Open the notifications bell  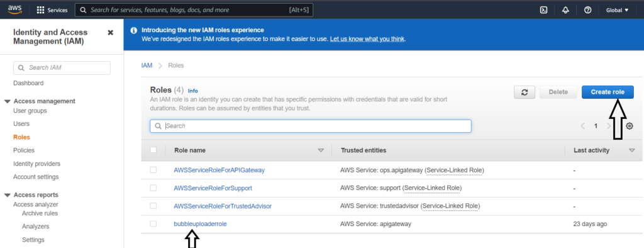[x=565, y=10]
